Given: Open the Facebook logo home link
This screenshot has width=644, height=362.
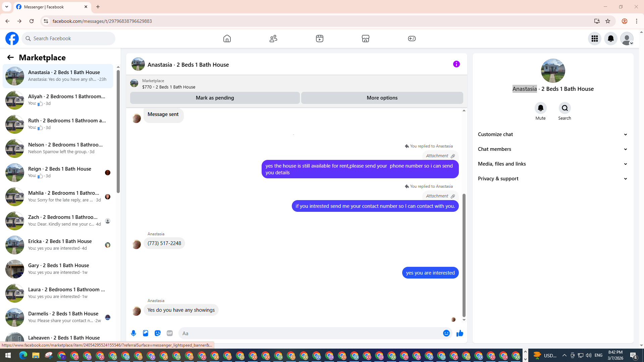Looking at the screenshot, I should pyautogui.click(x=12, y=39).
